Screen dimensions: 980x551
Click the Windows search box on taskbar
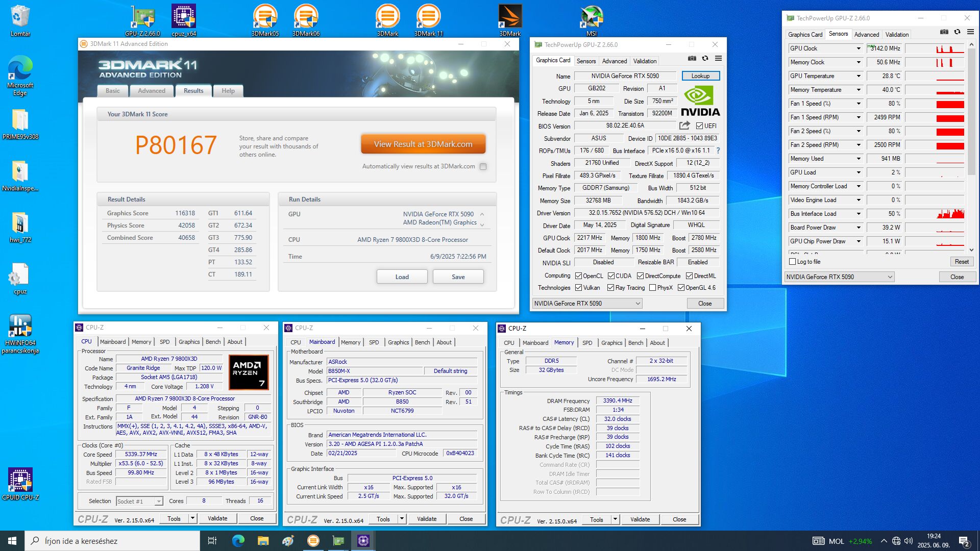point(112,541)
